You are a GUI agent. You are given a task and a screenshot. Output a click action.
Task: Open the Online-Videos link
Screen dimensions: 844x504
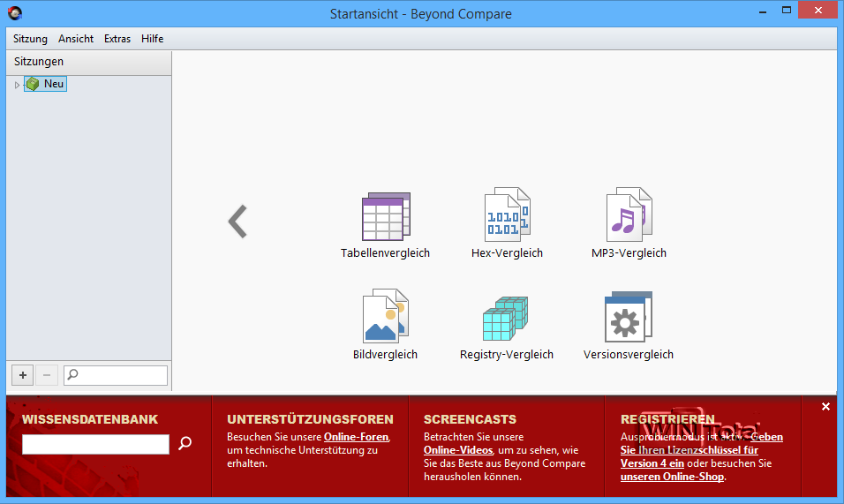coord(458,450)
